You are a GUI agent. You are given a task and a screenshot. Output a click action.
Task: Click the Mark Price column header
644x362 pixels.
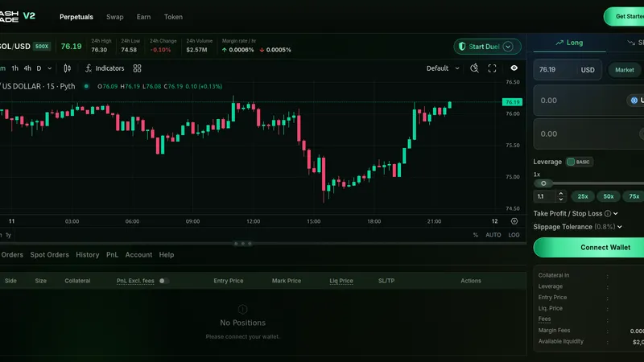[x=287, y=281]
